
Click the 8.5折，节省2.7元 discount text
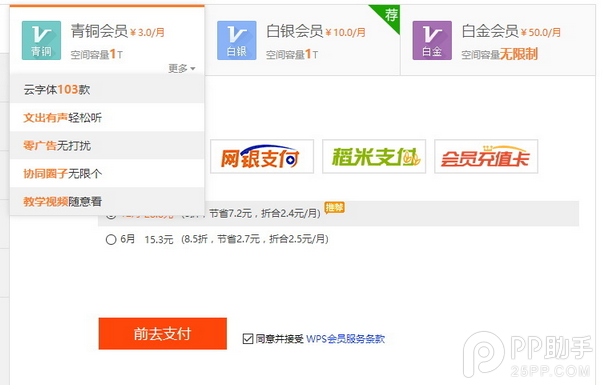222,239
